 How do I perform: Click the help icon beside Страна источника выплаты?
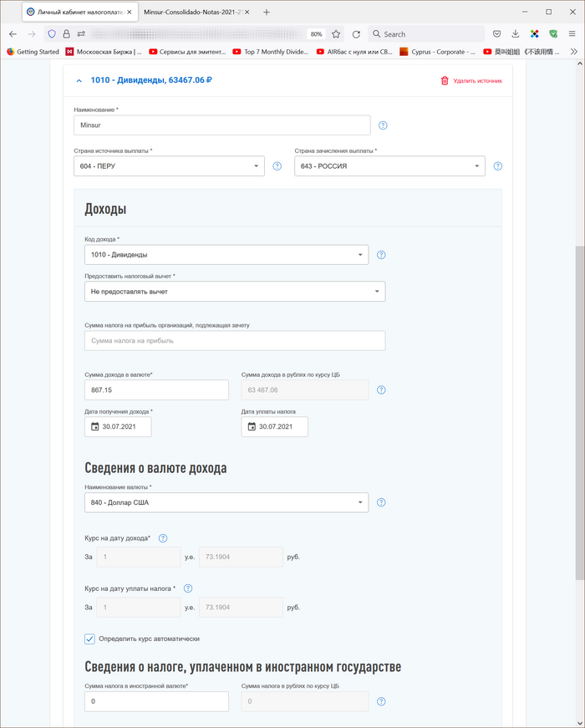(x=277, y=166)
